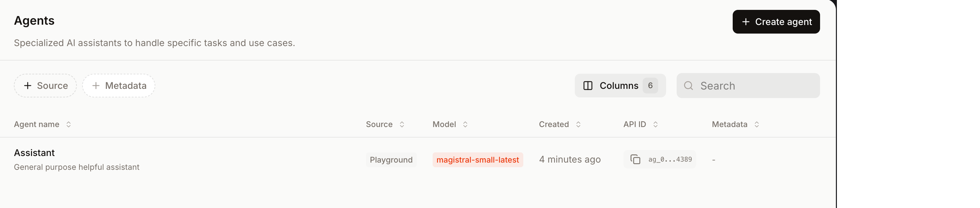Click the Playground source badge
Image resolution: width=980 pixels, height=208 pixels.
(391, 160)
